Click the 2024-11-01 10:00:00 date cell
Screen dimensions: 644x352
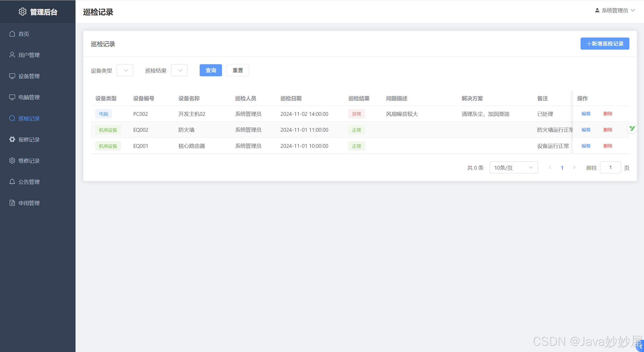coord(304,146)
